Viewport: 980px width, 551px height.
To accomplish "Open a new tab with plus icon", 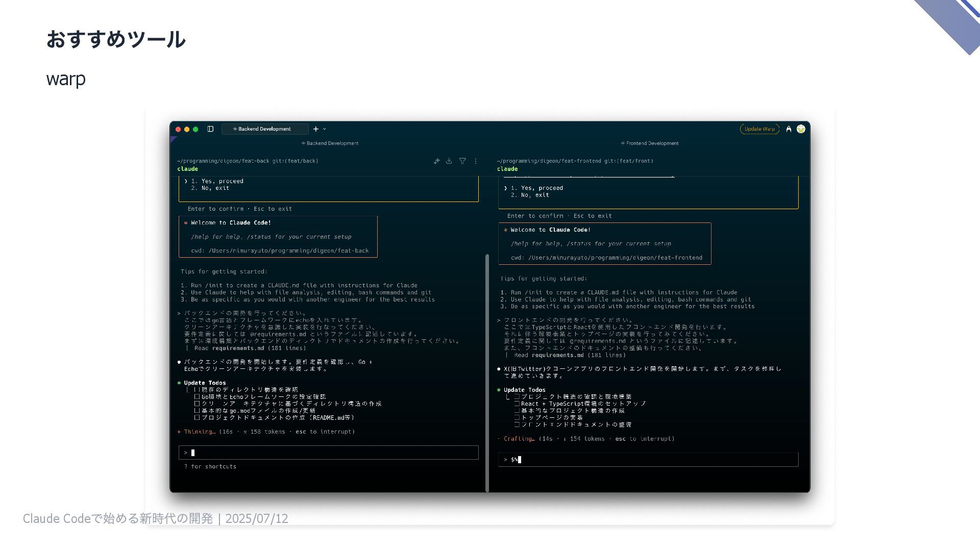I will click(x=315, y=129).
